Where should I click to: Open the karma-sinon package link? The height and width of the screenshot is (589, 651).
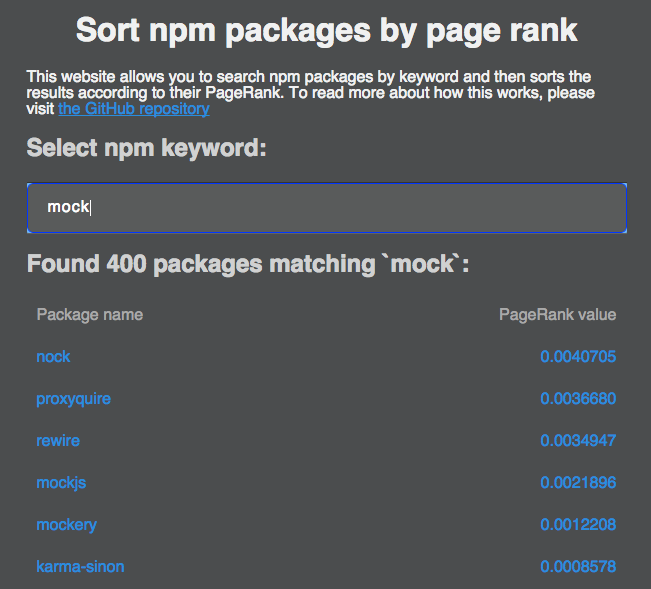80,567
